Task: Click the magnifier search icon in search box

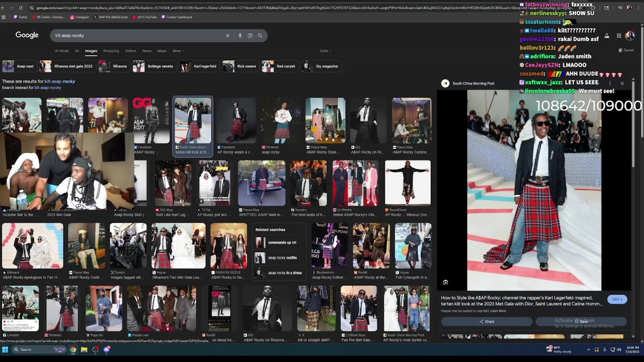Action: pos(260,36)
